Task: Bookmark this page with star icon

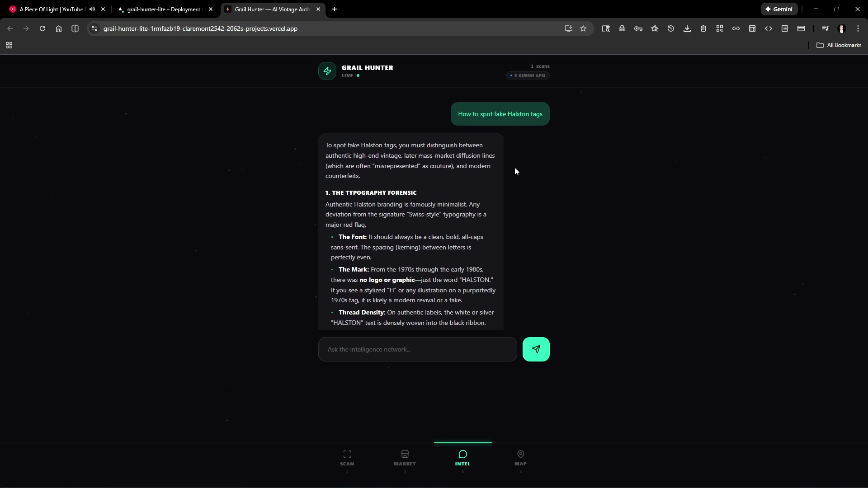Action: pyautogui.click(x=583, y=28)
